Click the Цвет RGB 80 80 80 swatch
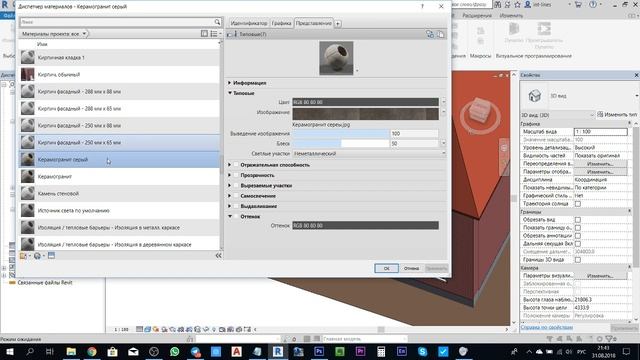The image size is (640, 360). [365, 102]
